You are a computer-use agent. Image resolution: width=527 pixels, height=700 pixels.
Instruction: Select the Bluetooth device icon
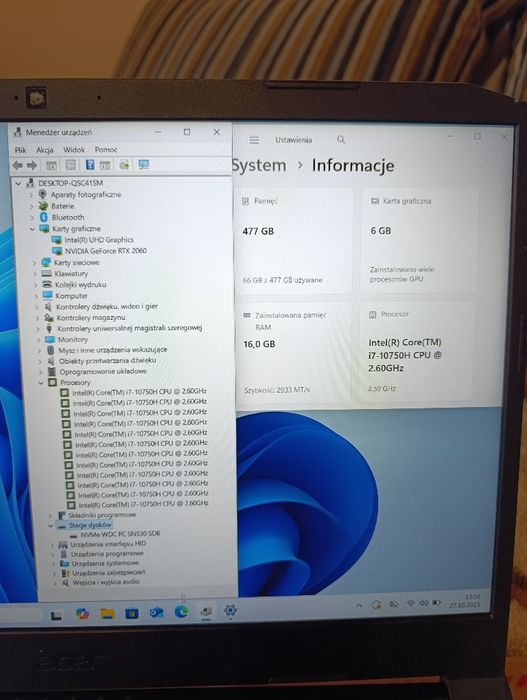[43, 217]
